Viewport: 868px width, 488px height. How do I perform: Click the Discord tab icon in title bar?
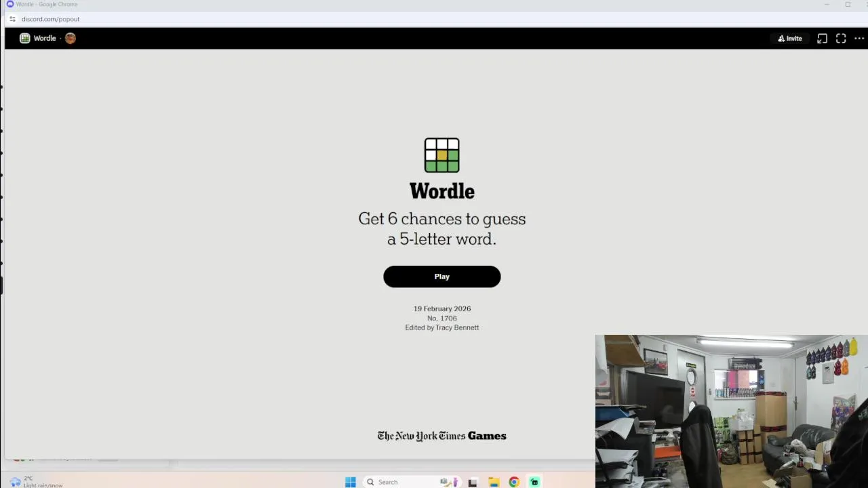click(x=10, y=4)
